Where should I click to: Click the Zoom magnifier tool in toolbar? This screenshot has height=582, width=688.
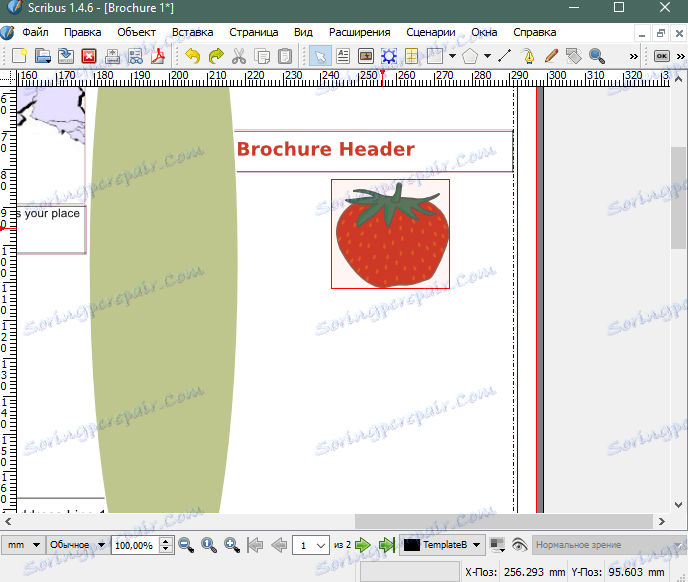[x=597, y=56]
